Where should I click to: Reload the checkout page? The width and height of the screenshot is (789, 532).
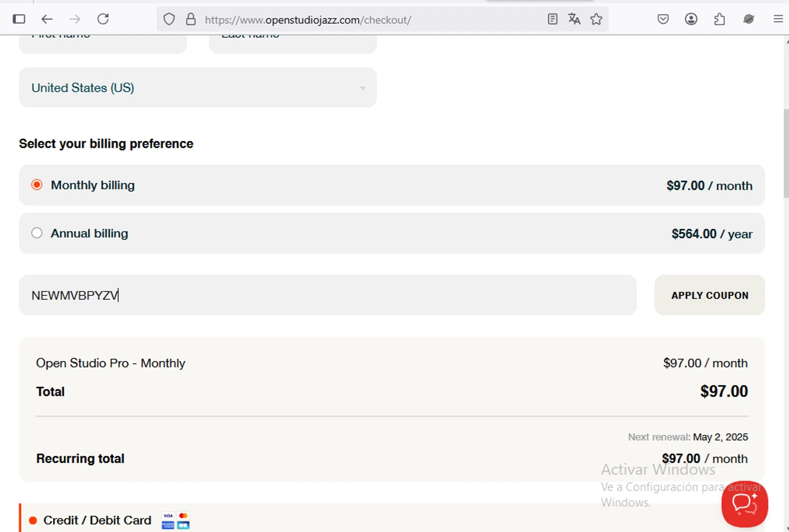click(x=103, y=19)
